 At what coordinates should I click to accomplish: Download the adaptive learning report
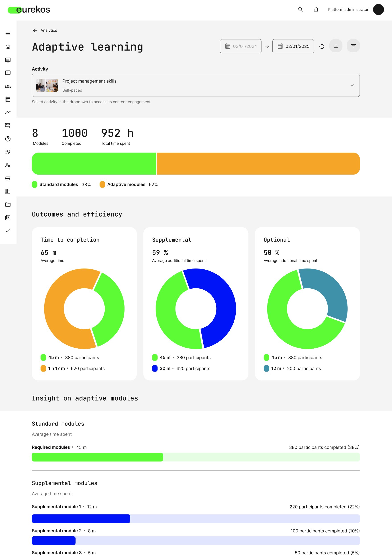click(x=336, y=46)
